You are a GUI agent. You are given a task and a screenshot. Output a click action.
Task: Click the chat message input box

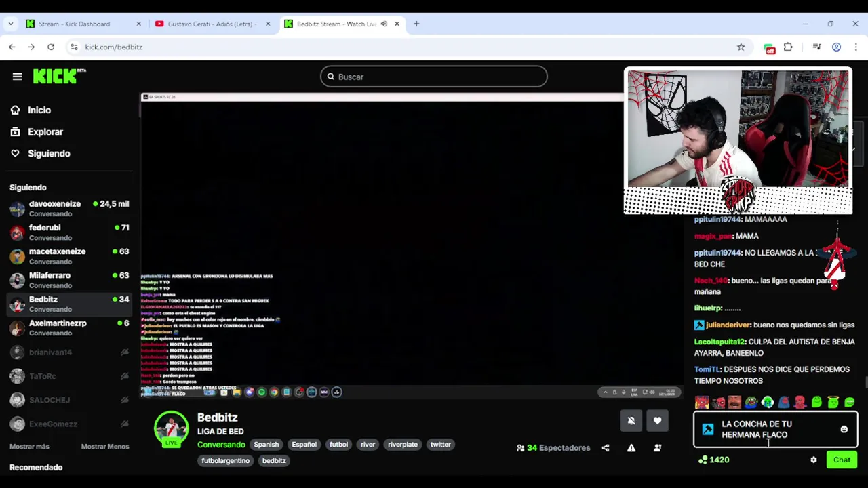pos(776,430)
